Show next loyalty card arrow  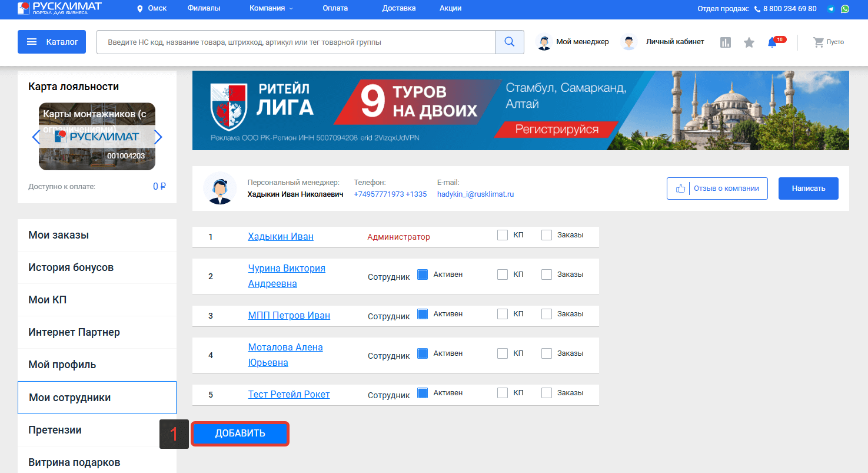coord(158,137)
